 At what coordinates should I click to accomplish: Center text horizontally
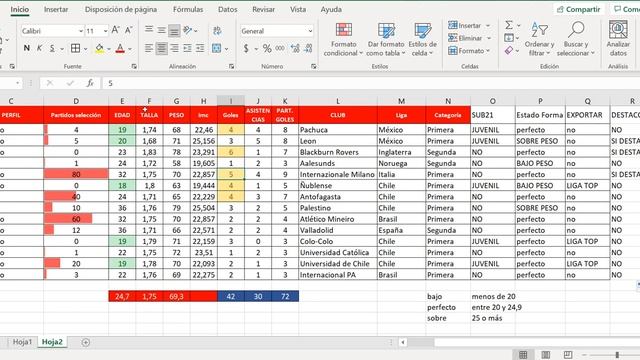[x=162, y=48]
